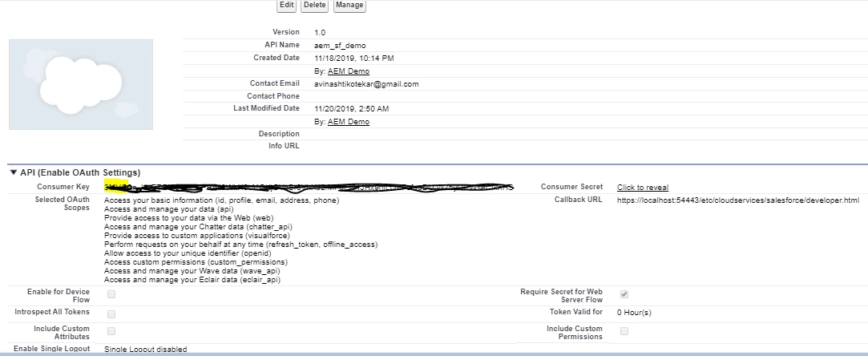Image resolution: width=868 pixels, height=356 pixels.
Task: Select the chatter_api scope line
Action: pyautogui.click(x=198, y=227)
